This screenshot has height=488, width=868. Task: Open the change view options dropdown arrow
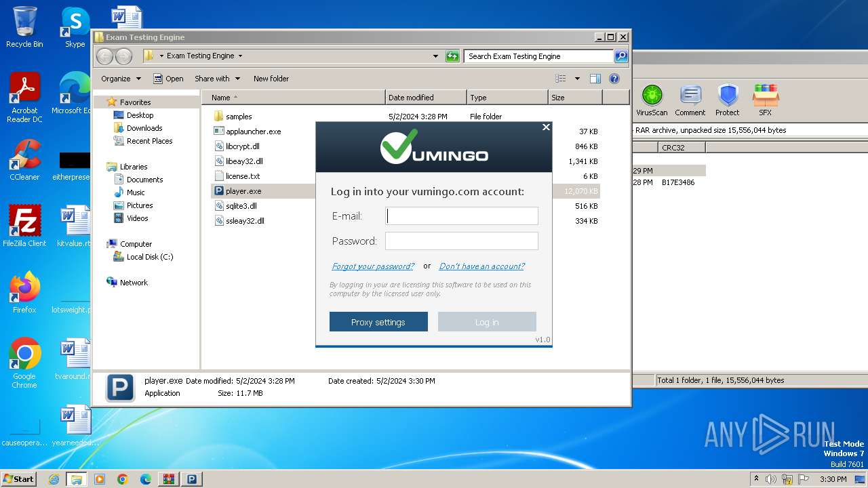pyautogui.click(x=577, y=79)
